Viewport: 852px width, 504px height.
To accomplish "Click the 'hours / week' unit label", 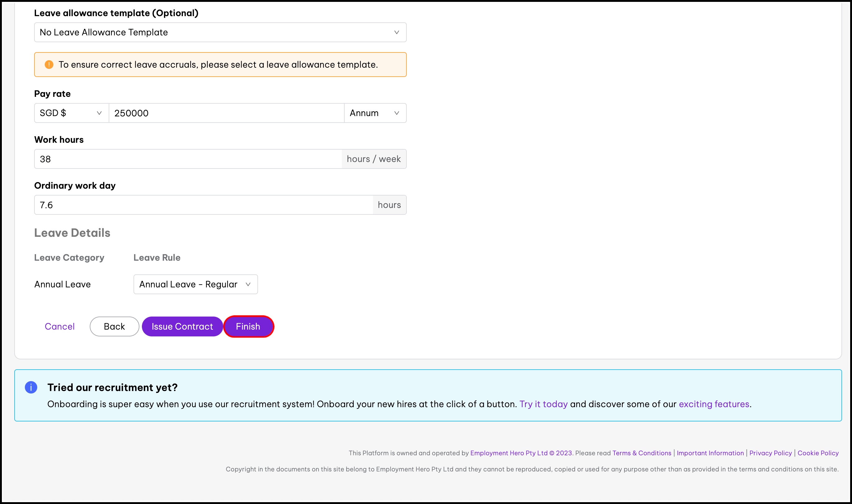I will (374, 159).
